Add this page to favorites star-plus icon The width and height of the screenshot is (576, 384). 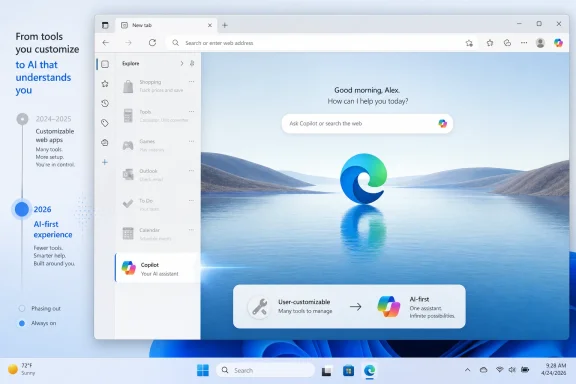click(469, 43)
